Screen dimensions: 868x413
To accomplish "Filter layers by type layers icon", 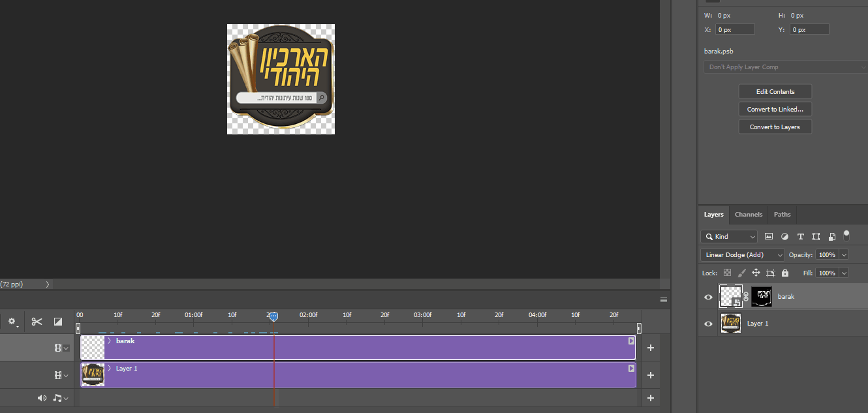I will pos(800,237).
